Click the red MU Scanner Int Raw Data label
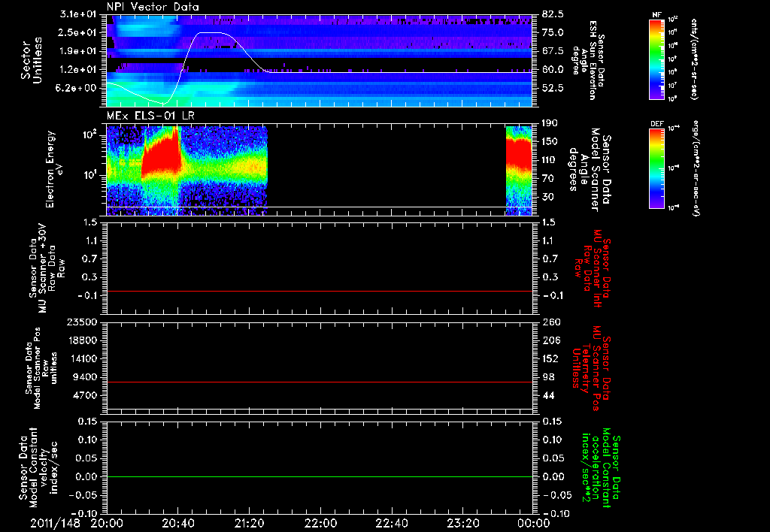 [593, 268]
